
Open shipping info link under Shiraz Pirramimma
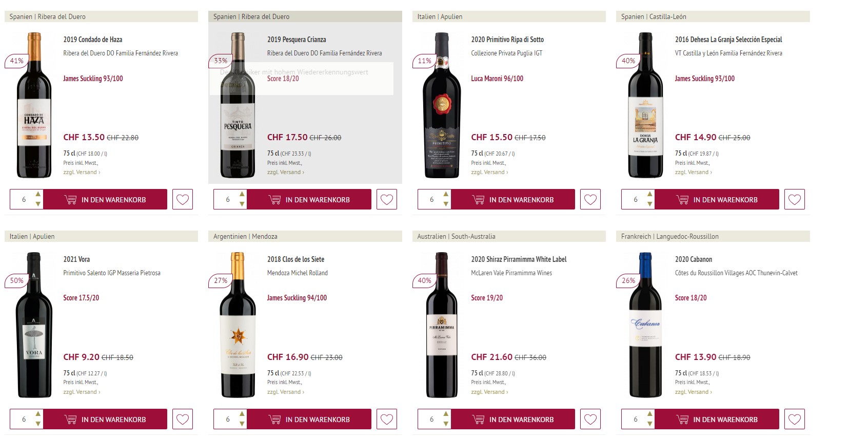point(489,392)
